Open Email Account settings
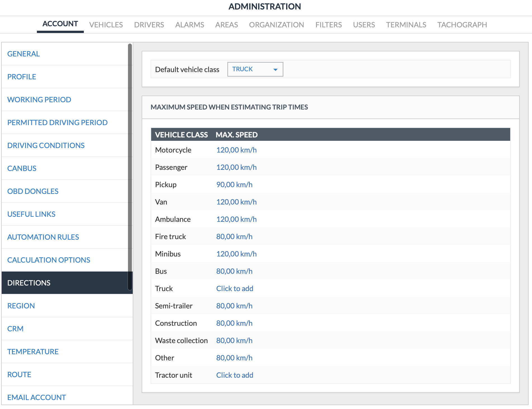532x409 pixels. click(37, 398)
